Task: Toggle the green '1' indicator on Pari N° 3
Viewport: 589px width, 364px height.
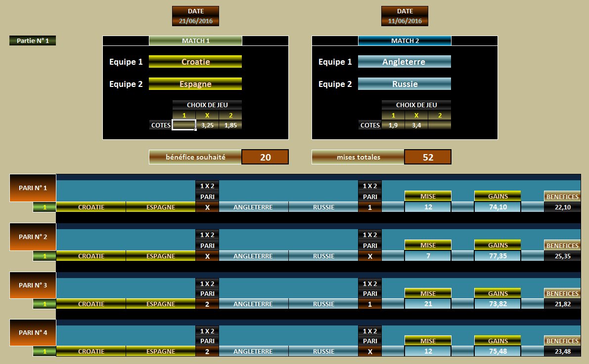Action: (x=44, y=304)
